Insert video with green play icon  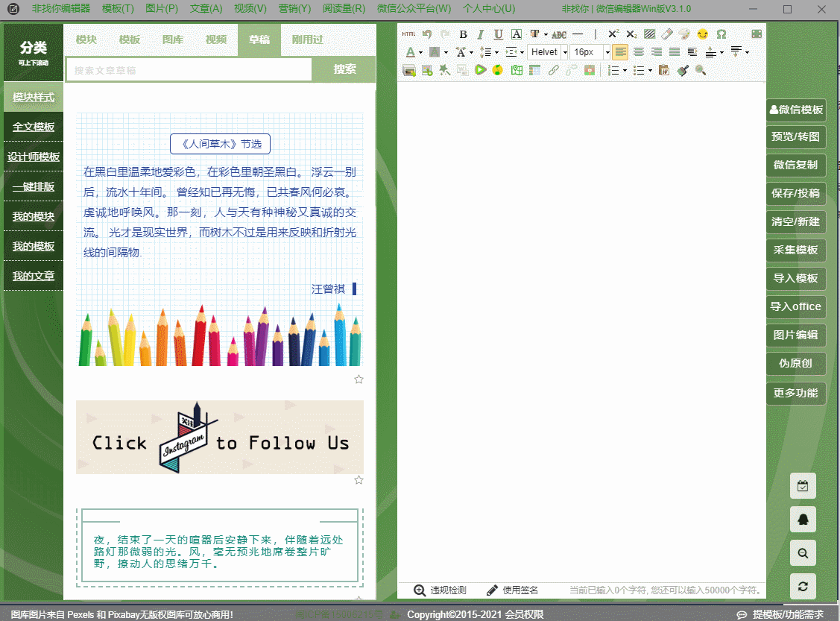pos(480,70)
